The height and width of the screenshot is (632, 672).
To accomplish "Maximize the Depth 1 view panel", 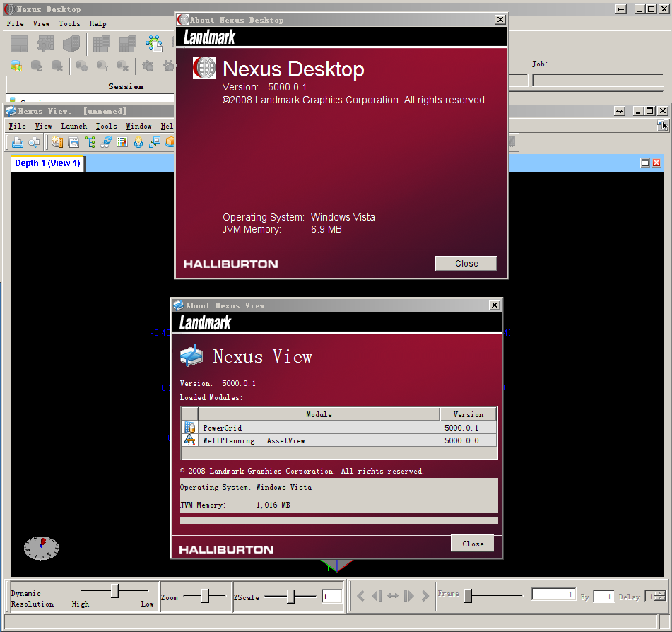I will point(645,163).
